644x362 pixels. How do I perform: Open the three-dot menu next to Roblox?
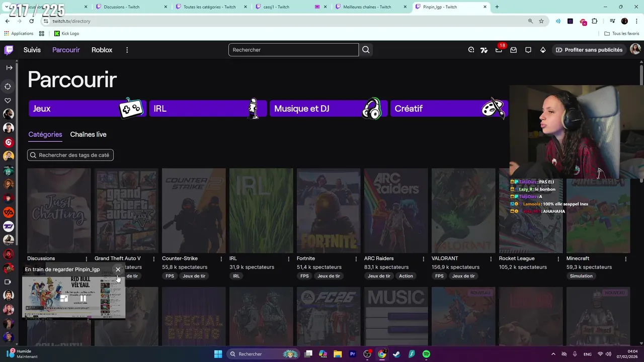coord(127,50)
